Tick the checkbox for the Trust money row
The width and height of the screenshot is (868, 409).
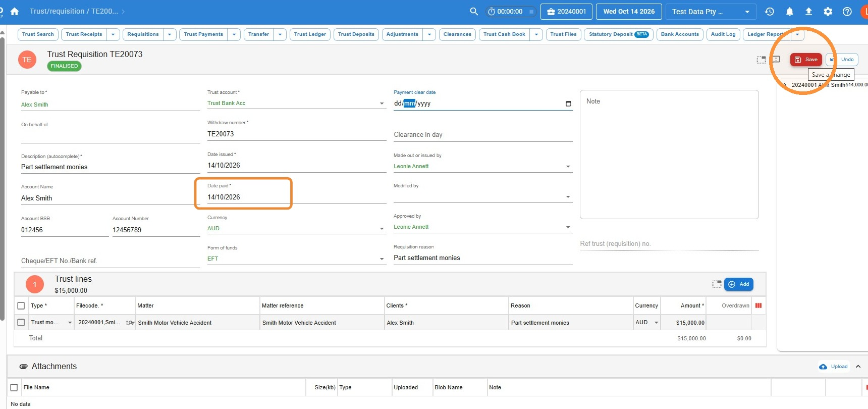(x=21, y=322)
